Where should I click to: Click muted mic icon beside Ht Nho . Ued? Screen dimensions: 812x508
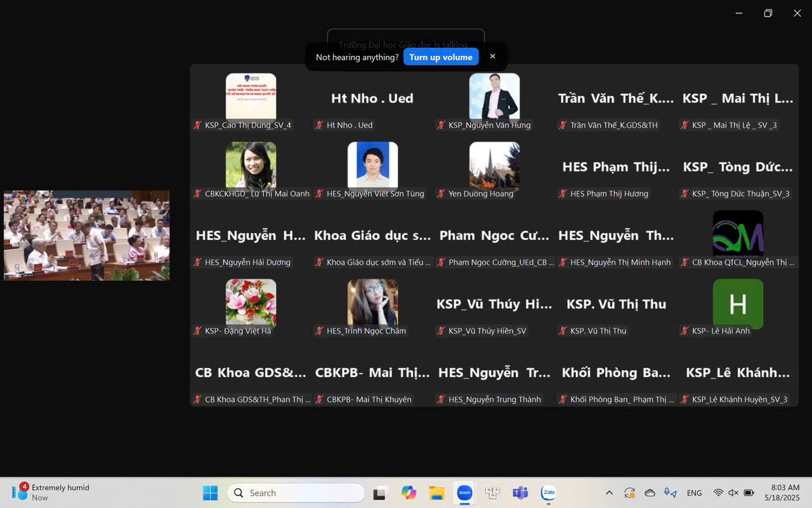pos(320,125)
